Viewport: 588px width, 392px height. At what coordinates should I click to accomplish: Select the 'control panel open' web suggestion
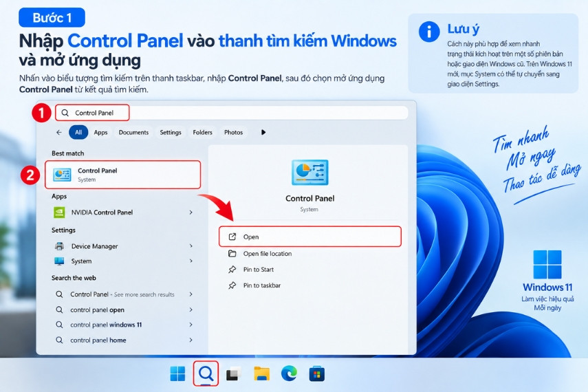(x=97, y=310)
